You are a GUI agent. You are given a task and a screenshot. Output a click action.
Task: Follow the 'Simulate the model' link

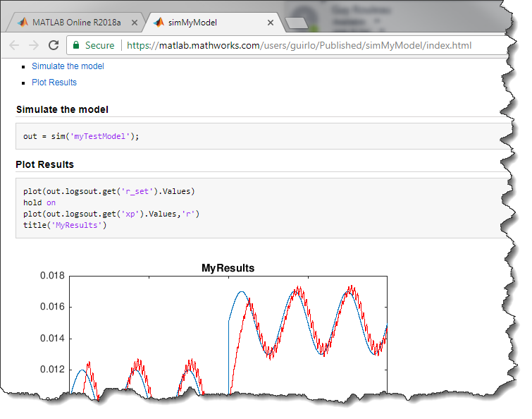[x=68, y=66]
